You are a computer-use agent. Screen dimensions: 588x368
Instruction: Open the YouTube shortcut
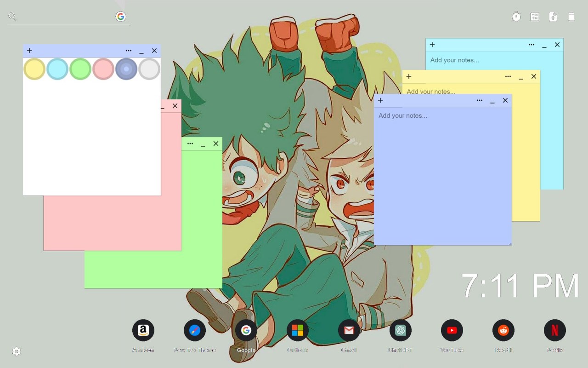click(452, 330)
